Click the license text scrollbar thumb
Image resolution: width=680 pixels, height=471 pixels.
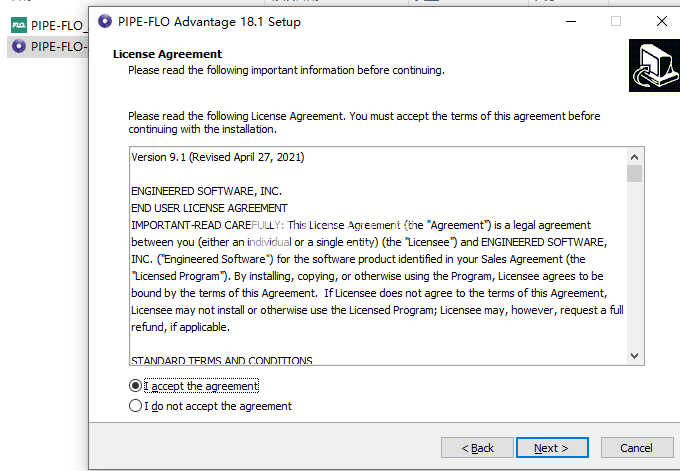[x=634, y=174]
